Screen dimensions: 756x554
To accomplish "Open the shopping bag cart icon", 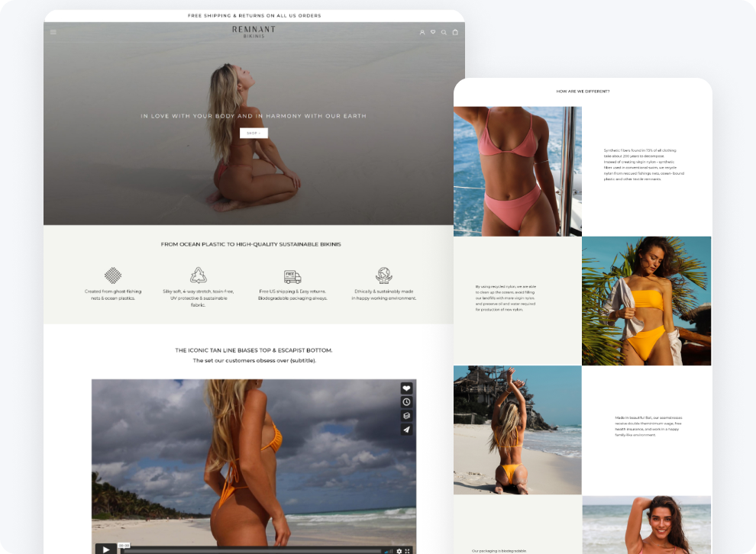I will (x=455, y=32).
